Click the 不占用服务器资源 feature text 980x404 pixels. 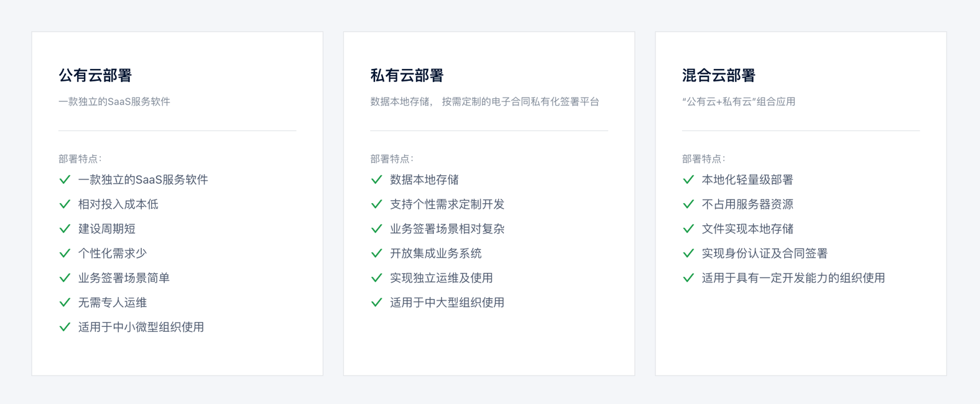747,204
